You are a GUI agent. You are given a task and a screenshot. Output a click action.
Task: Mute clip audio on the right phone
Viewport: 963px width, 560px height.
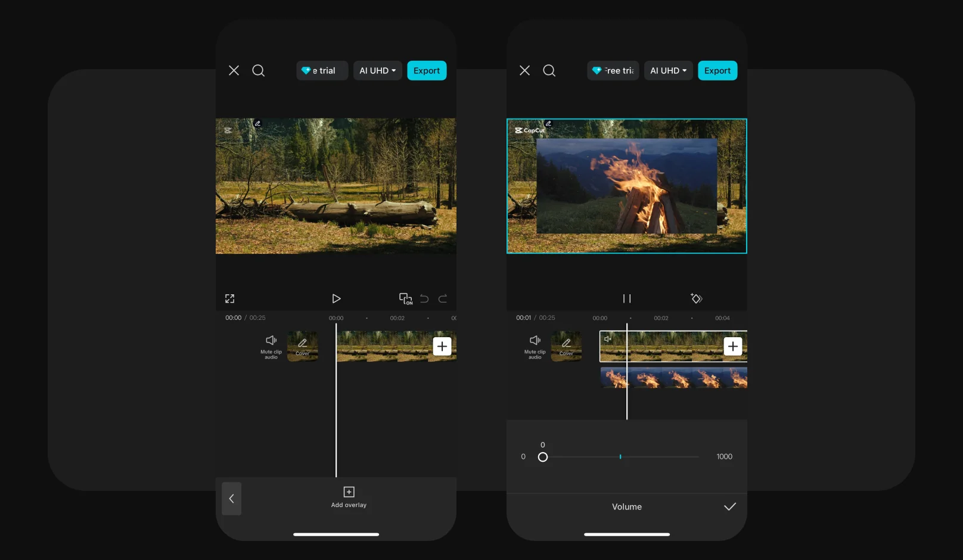(535, 346)
